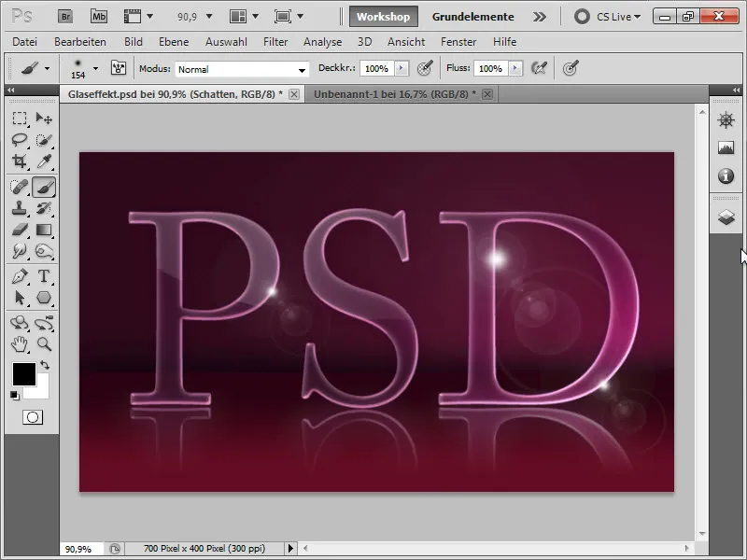Select the Zoom tool
The height and width of the screenshot is (560, 747).
44,344
